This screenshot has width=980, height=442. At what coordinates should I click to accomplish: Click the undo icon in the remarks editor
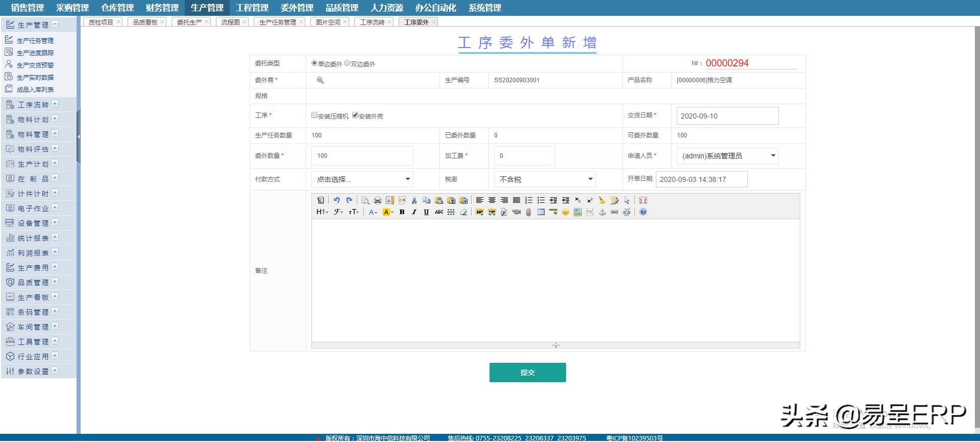pyautogui.click(x=336, y=200)
